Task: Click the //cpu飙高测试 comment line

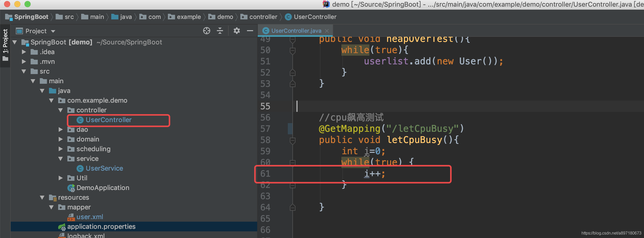Action: (351, 117)
